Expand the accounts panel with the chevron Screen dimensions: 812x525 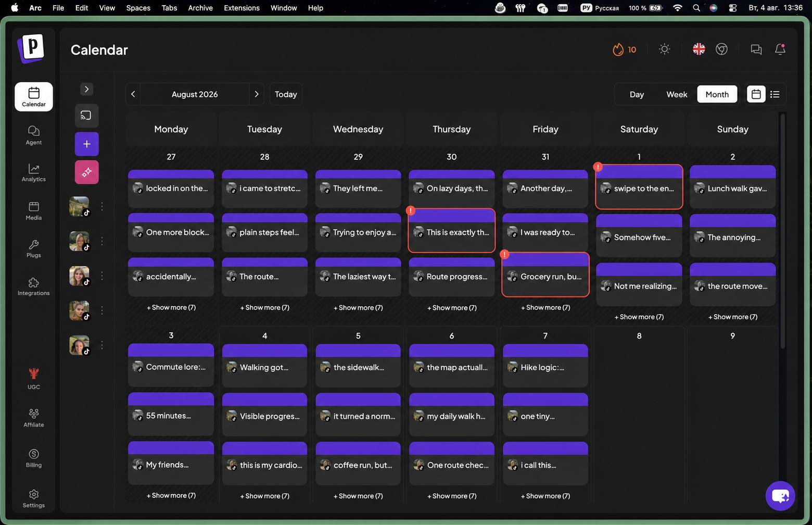[86, 89]
